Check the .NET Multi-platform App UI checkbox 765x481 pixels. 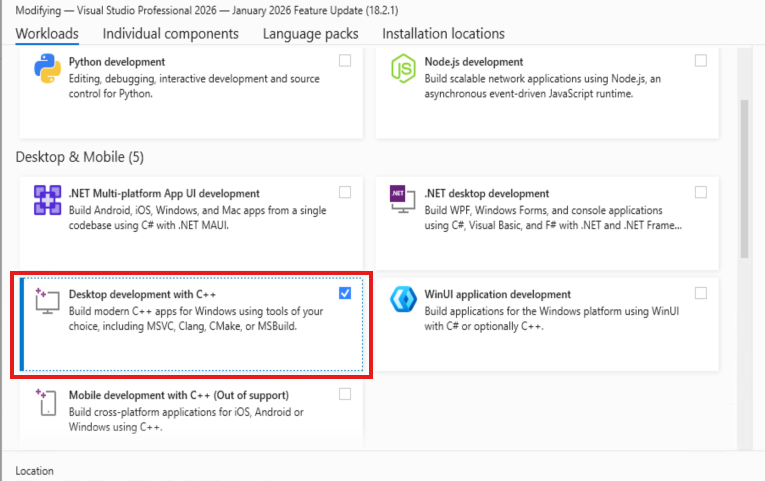click(x=345, y=192)
